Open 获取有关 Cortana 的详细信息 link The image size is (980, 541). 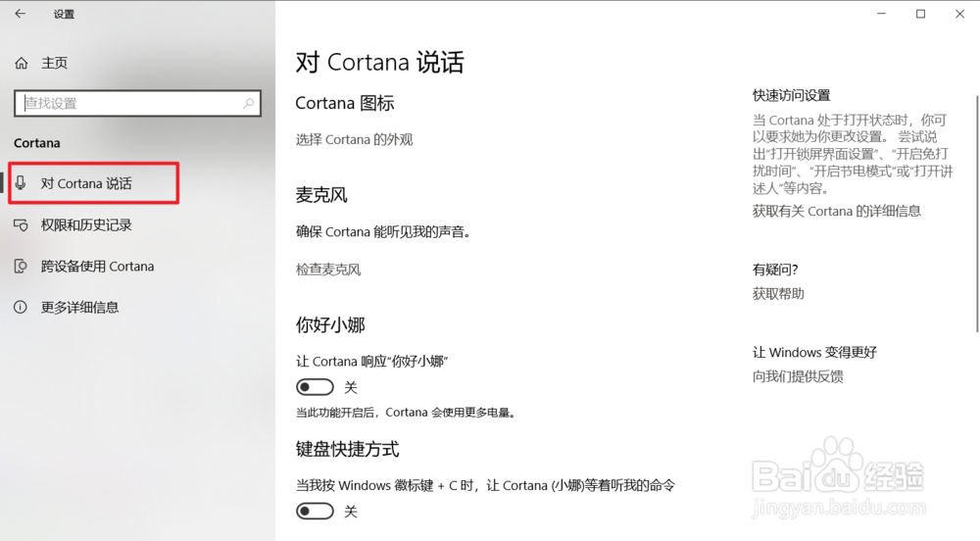837,211
